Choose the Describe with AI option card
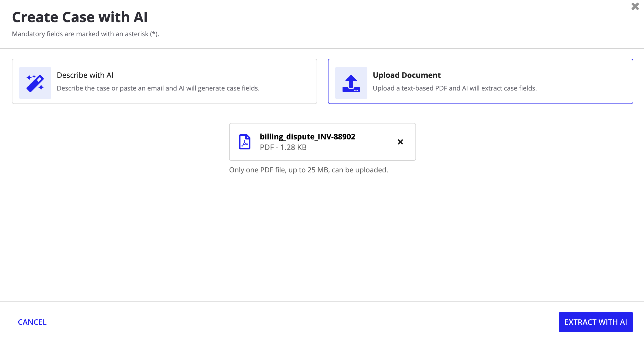Image resolution: width=644 pixels, height=341 pixels. (165, 81)
